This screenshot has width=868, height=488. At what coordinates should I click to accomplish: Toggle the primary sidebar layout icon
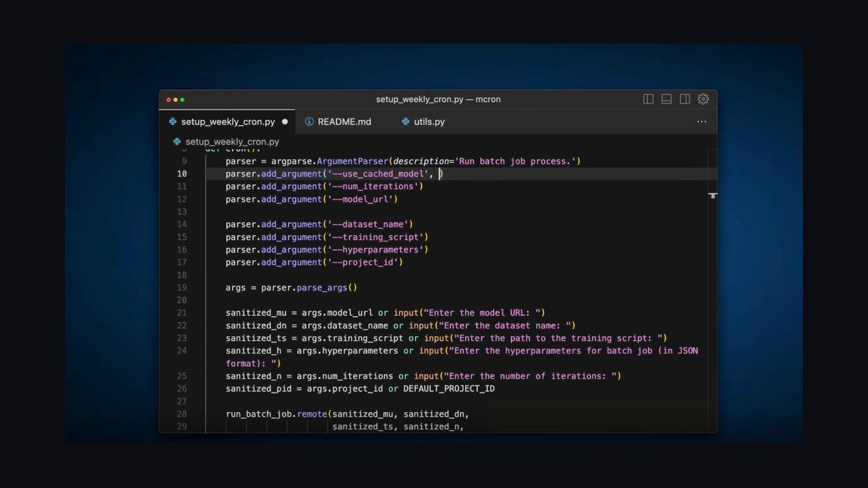(x=648, y=99)
